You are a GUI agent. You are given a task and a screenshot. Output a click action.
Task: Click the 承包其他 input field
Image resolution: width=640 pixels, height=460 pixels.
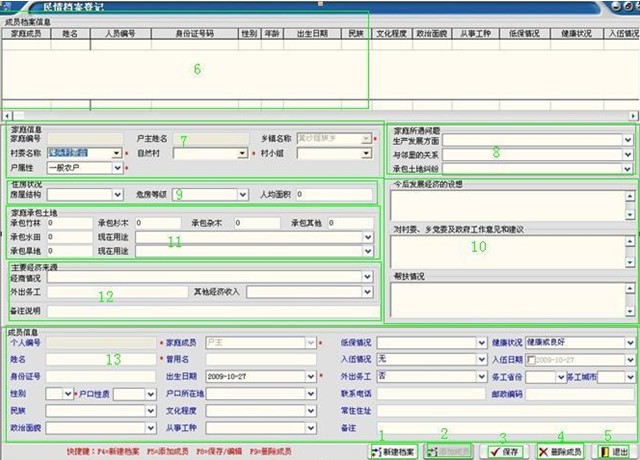coord(351,223)
